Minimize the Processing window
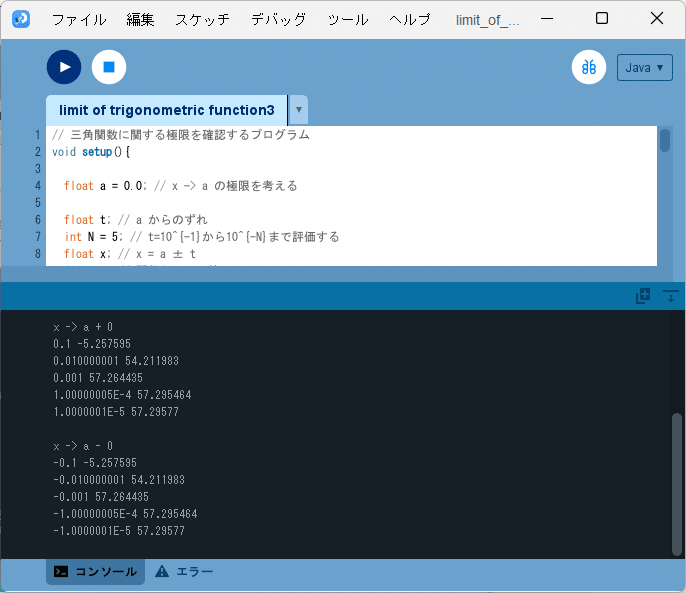 (547, 19)
